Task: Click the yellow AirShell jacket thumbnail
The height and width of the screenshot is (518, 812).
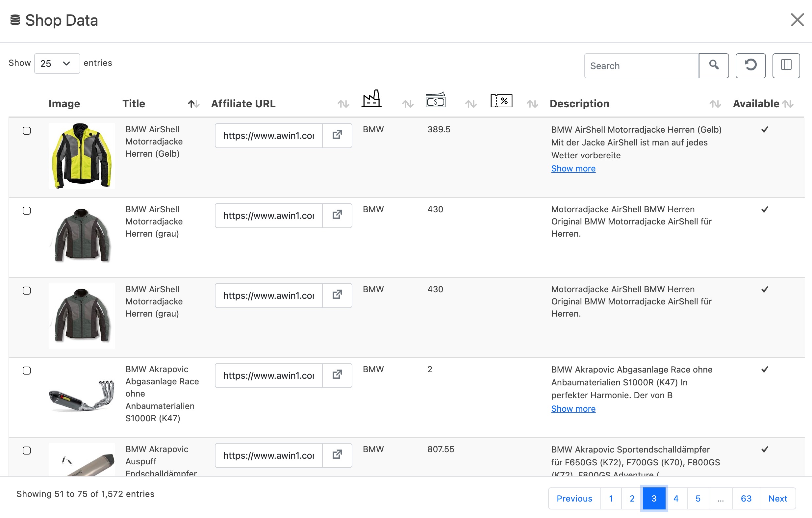Action: (x=82, y=155)
